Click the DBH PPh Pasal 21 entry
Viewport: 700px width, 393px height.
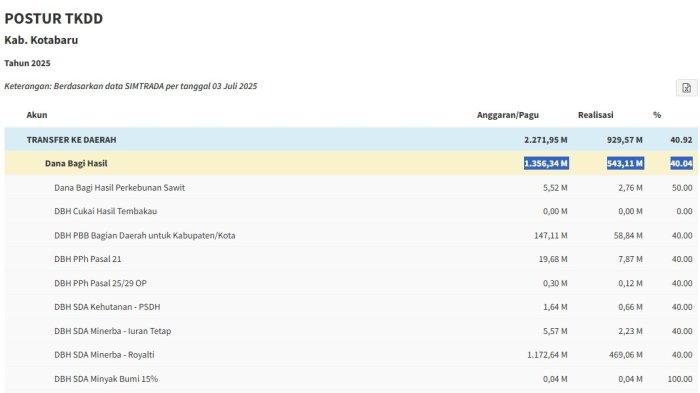click(x=88, y=259)
